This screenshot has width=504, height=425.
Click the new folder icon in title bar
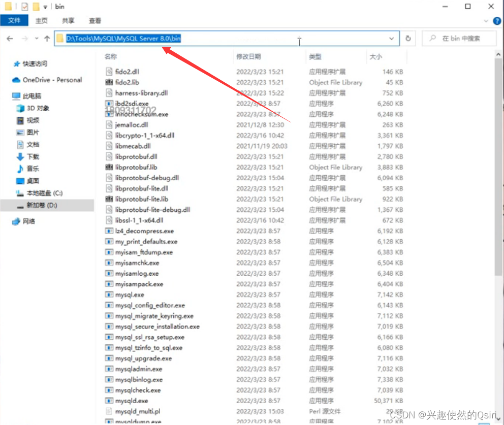point(36,7)
